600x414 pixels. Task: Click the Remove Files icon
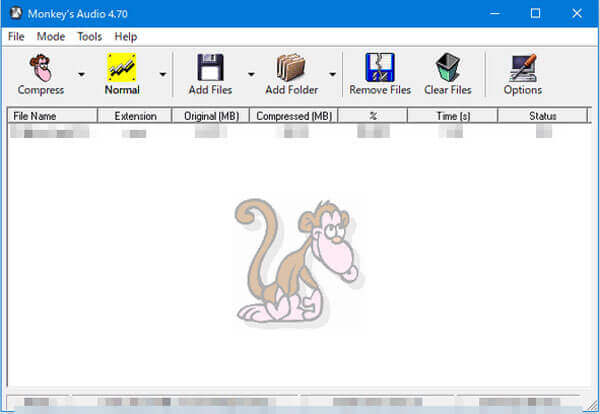point(380,67)
